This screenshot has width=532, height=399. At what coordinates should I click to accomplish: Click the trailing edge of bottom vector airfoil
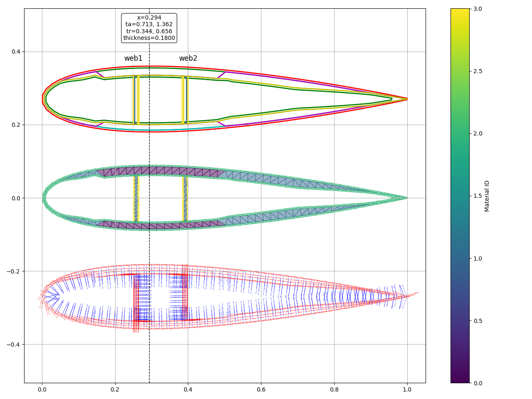pos(406,296)
